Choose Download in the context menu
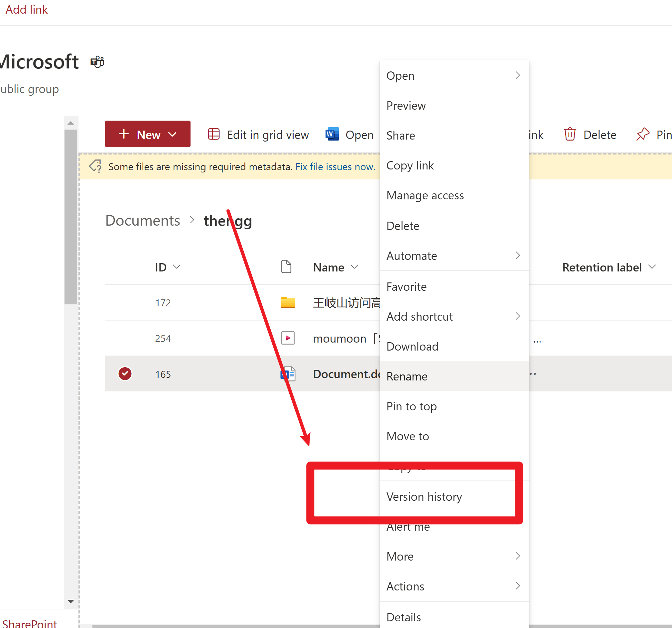The height and width of the screenshot is (628, 672). 454,346
